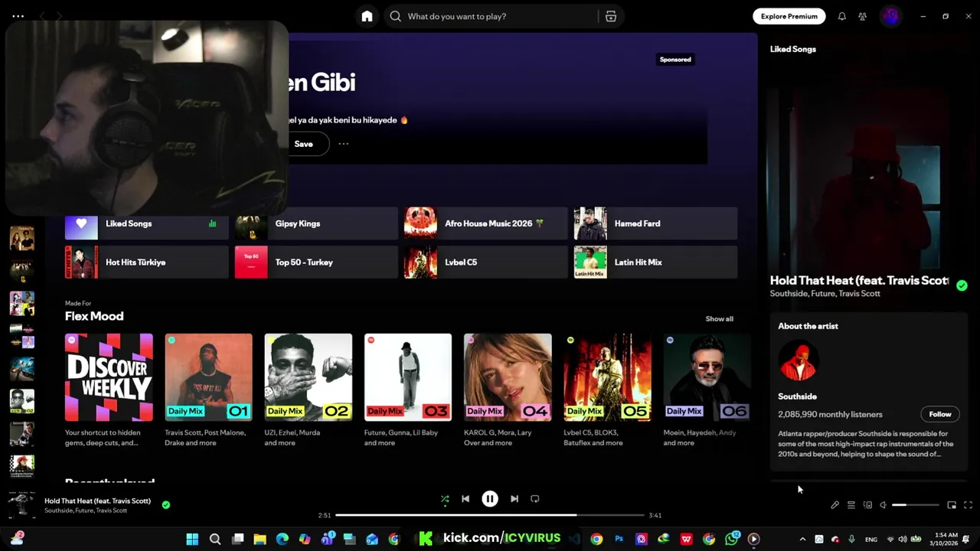
Task: Go to Spotify Home via house icon
Action: tap(367, 16)
